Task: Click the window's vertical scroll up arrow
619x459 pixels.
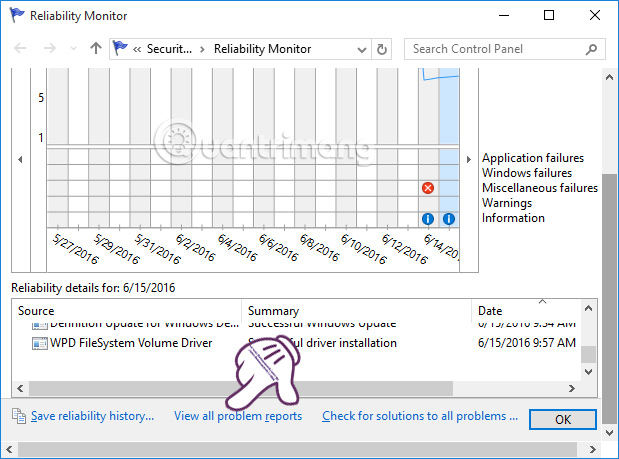Action: [610, 77]
